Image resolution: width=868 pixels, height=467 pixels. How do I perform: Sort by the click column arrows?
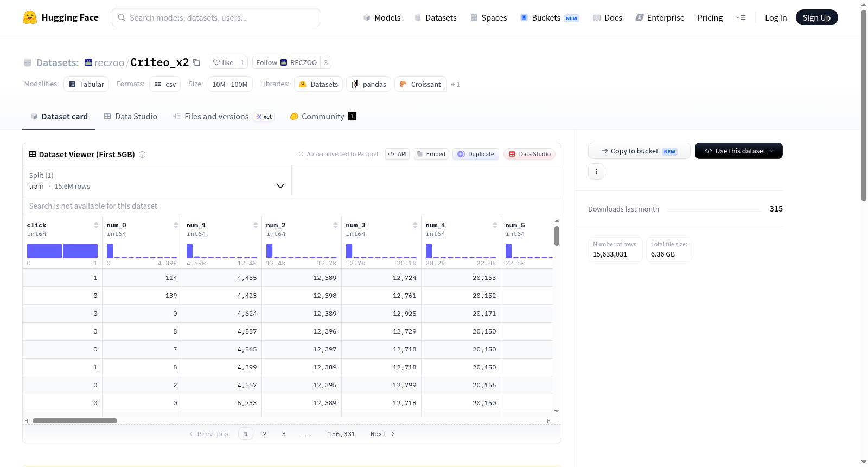coord(96,225)
